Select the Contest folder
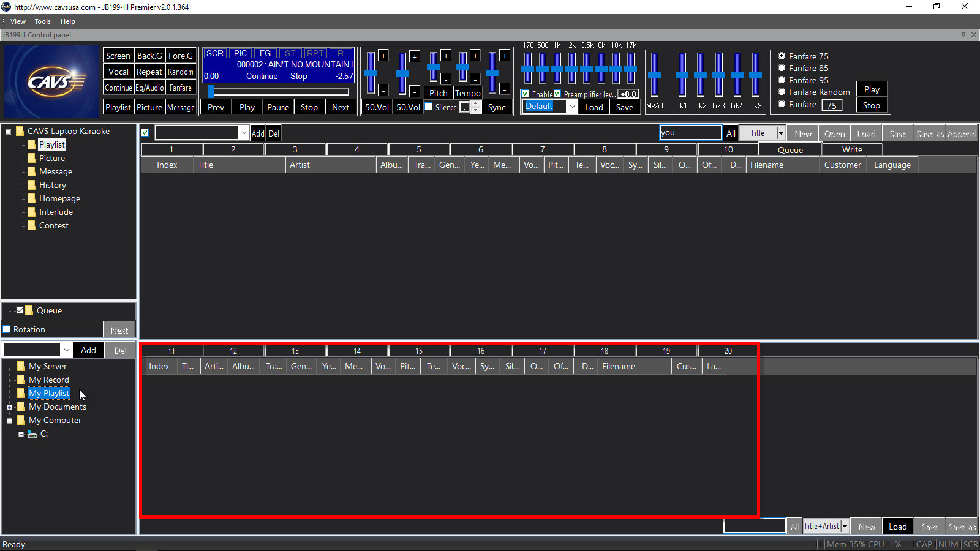The image size is (980, 551). tap(53, 225)
